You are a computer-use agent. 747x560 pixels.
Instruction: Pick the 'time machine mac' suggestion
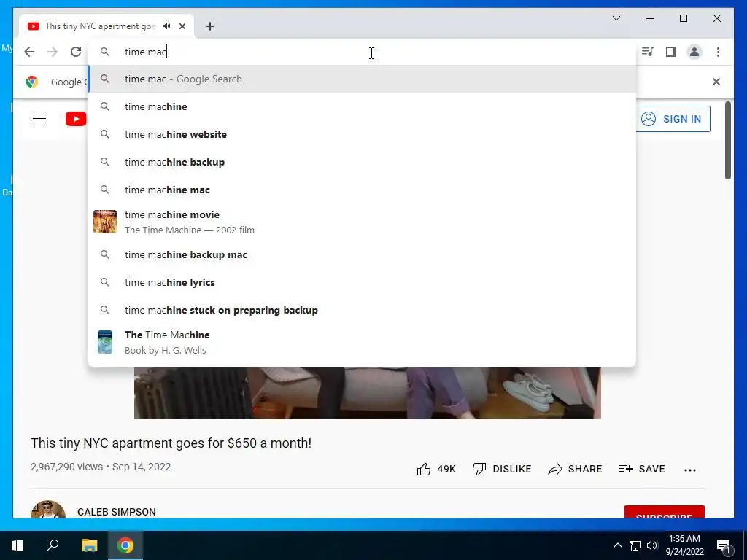[x=362, y=190]
